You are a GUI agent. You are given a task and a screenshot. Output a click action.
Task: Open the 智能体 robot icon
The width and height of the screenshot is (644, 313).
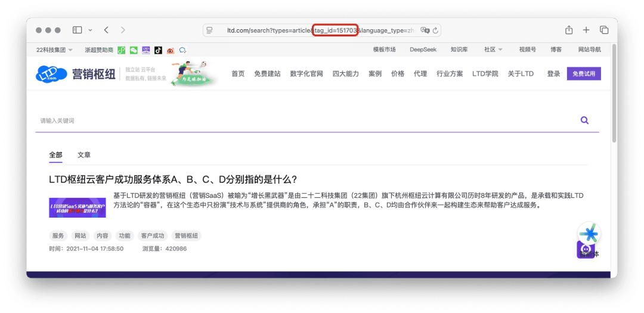point(586,250)
